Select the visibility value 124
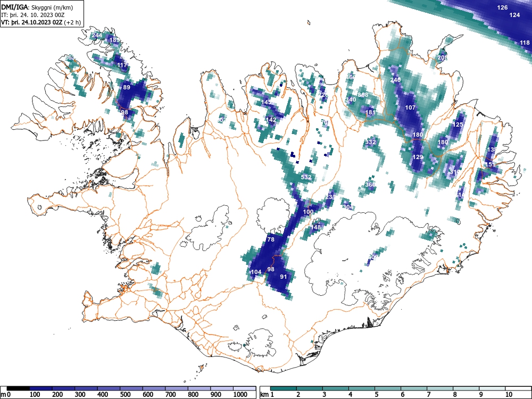Viewport: 532px width, 399px height. coord(514,15)
